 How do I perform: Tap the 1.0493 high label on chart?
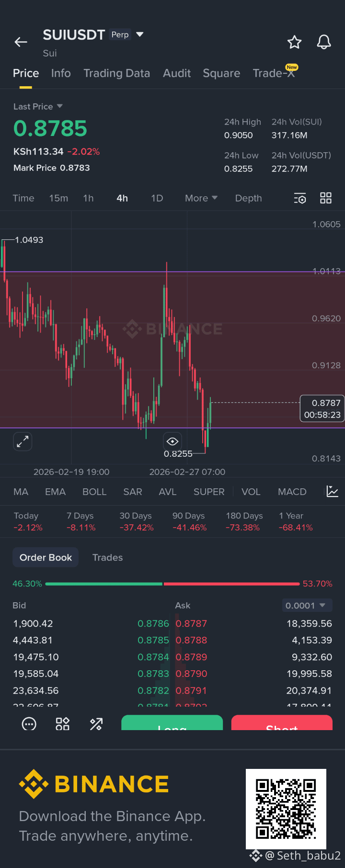(29, 240)
